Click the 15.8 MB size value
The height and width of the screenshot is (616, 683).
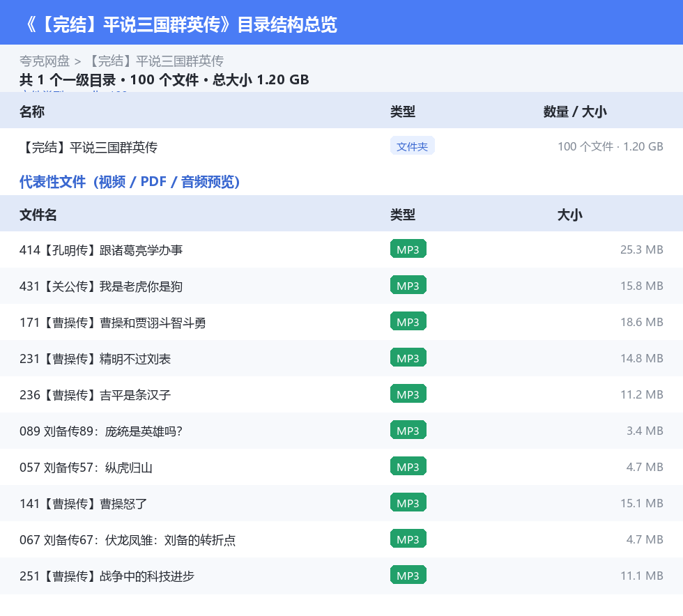click(x=642, y=286)
